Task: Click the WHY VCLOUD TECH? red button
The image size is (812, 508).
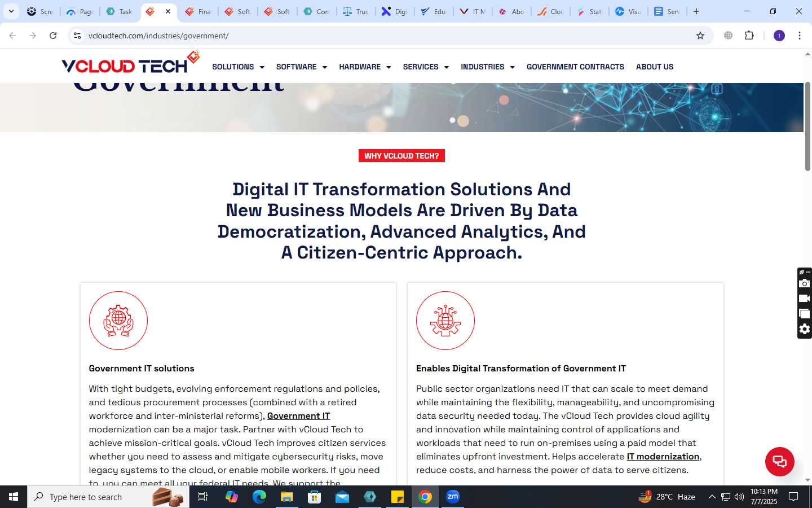Action: [401, 156]
